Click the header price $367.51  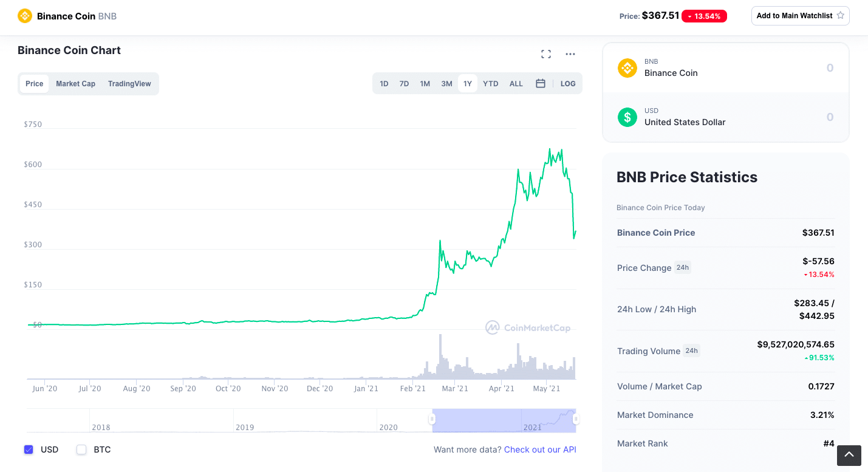pyautogui.click(x=660, y=16)
